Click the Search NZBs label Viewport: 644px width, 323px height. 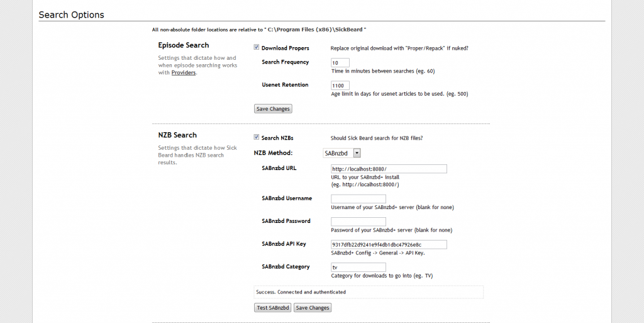(277, 138)
